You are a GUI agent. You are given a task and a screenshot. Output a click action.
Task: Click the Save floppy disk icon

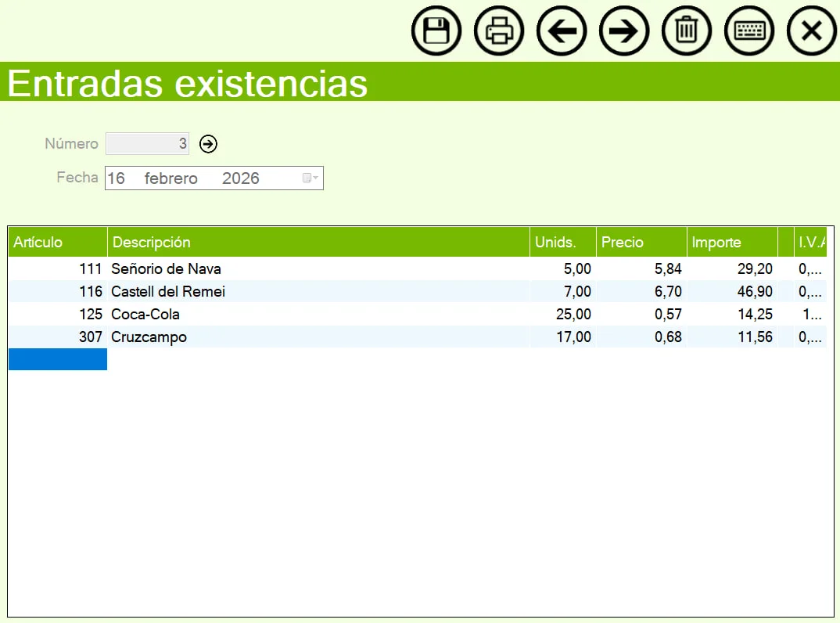(436, 31)
